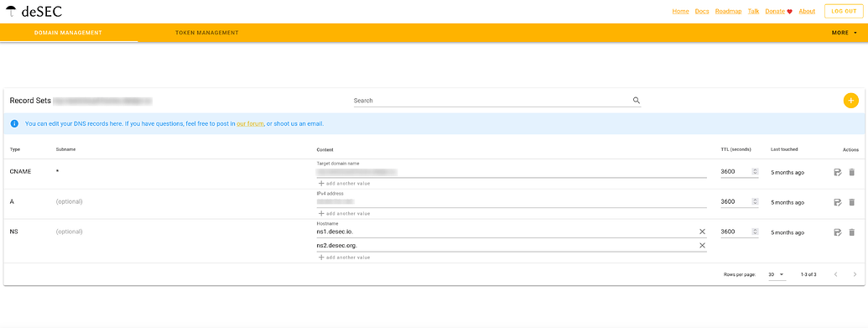Viewport: 868px width, 328px height.
Task: Click the Content column header
Action: coord(325,149)
